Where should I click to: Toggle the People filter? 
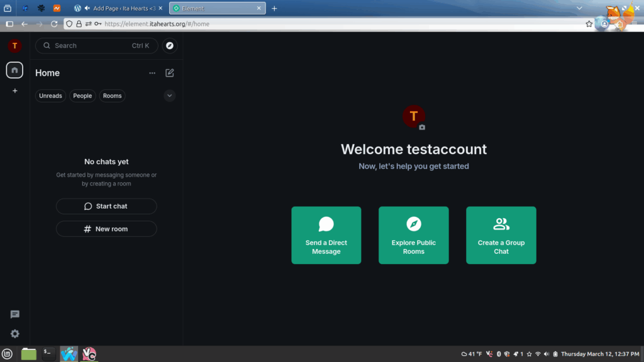[x=82, y=96]
